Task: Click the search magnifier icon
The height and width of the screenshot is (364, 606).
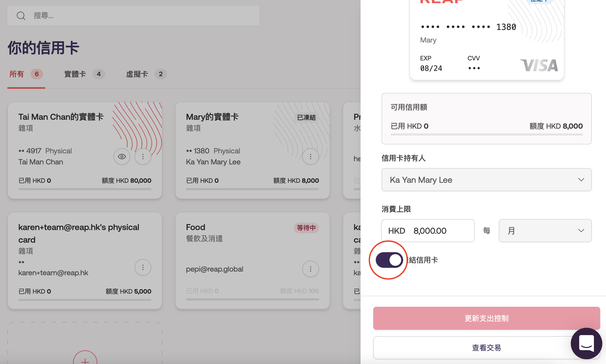Action: click(x=21, y=16)
